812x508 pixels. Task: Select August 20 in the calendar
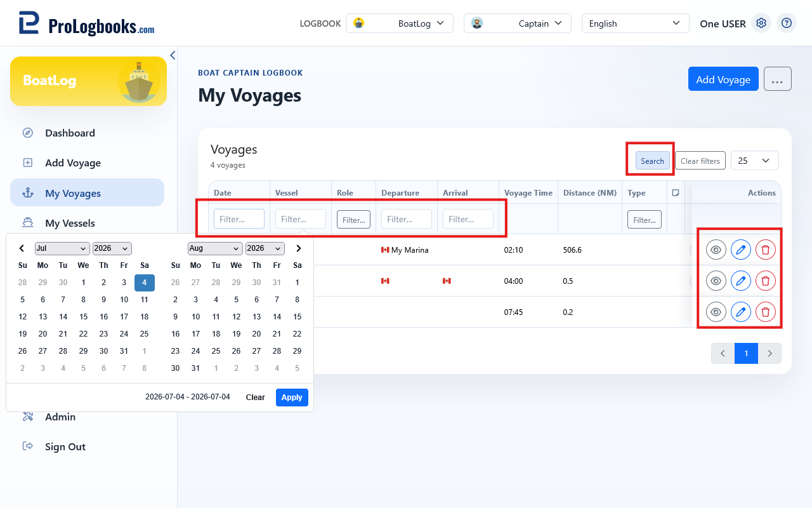coord(257,333)
